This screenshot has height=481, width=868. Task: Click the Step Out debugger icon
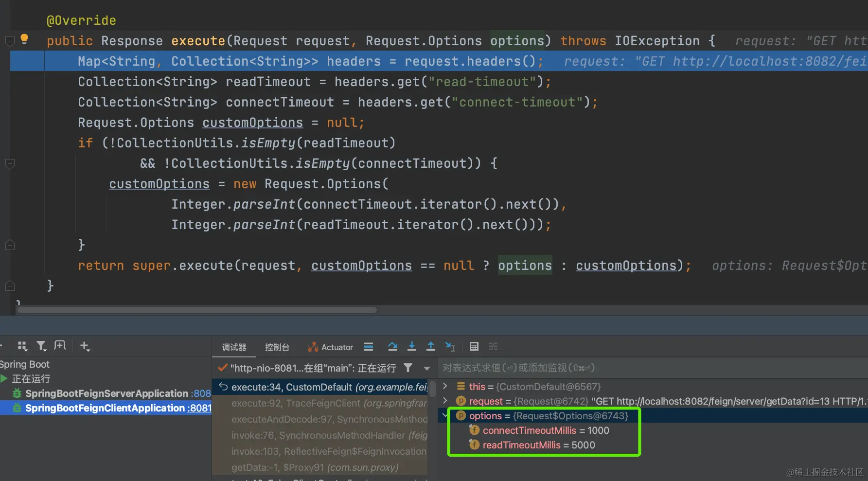click(431, 346)
